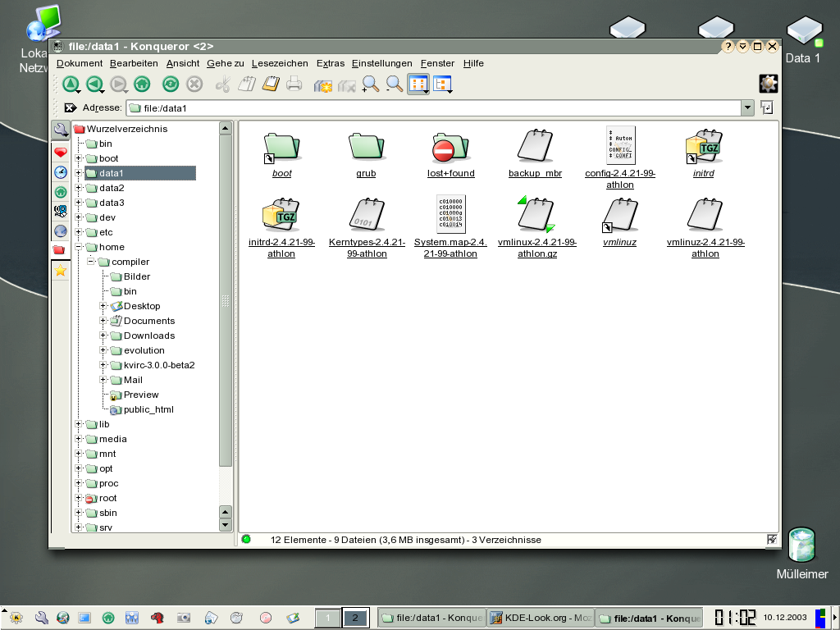Viewport: 840px width, 630px height.
Task: Zoom in with magnifier plus icon
Action: (370, 84)
